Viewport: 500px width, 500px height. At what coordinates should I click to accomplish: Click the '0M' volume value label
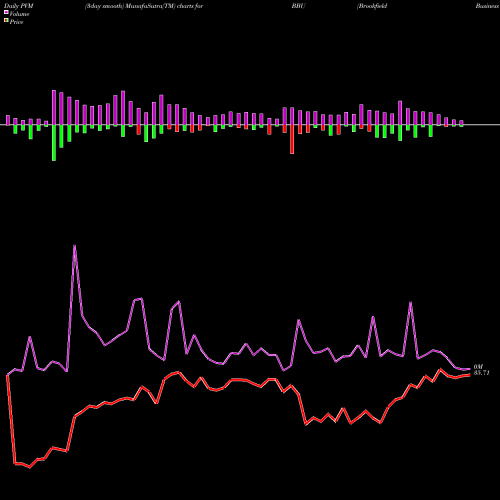pos(478,367)
